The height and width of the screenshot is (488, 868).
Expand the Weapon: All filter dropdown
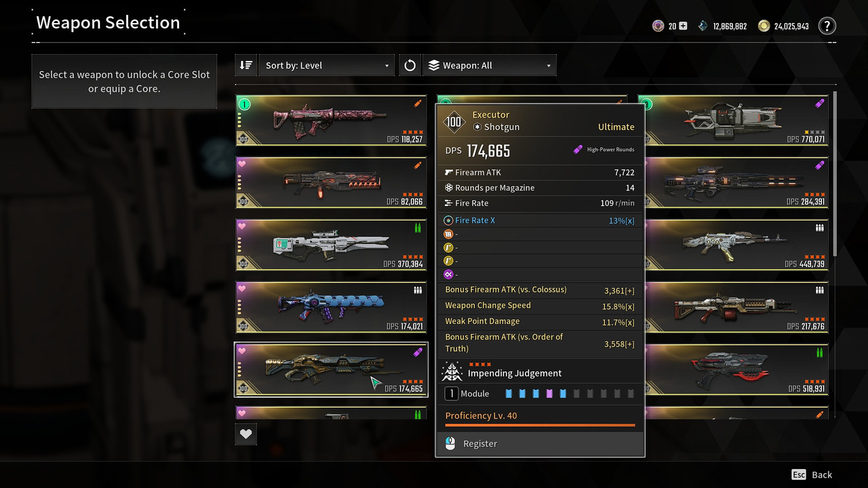pos(490,66)
